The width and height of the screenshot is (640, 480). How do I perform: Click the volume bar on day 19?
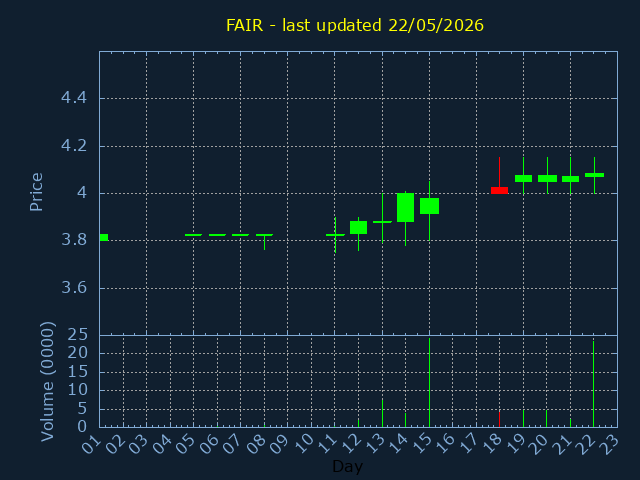pos(523,418)
